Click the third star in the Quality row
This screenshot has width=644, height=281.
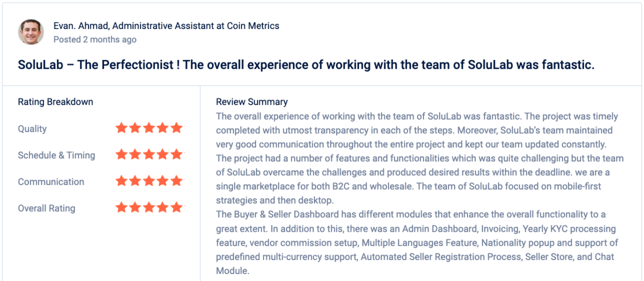pyautogui.click(x=149, y=128)
